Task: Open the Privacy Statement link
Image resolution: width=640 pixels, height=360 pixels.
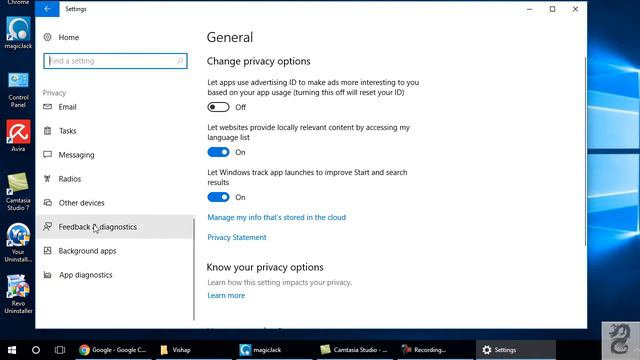Action: 237,237
